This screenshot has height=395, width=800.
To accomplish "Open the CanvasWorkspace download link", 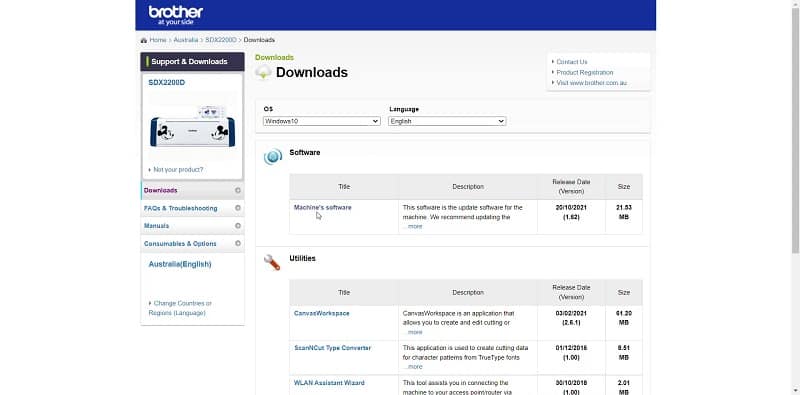I will coord(321,313).
